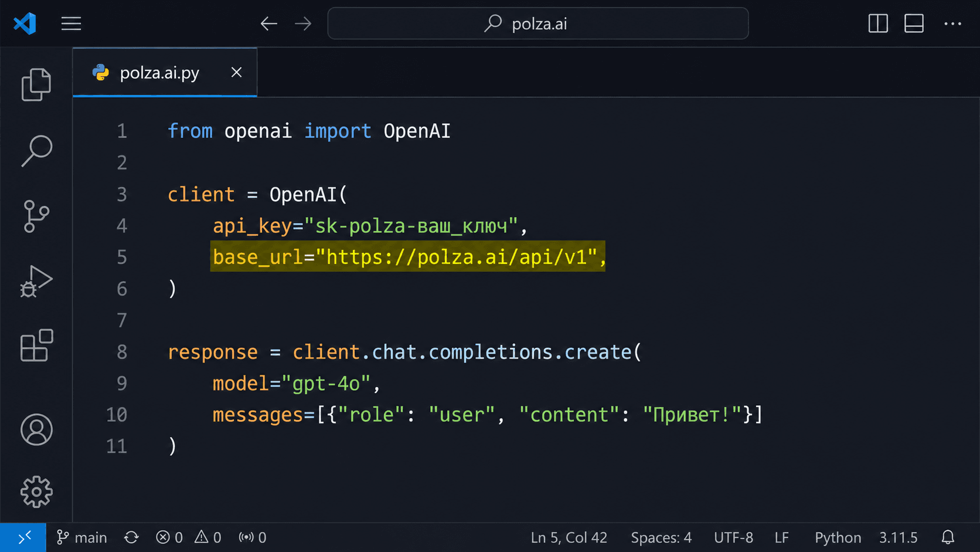
Task: Click Ln 5, Col 42 position indicator
Action: pos(569,537)
